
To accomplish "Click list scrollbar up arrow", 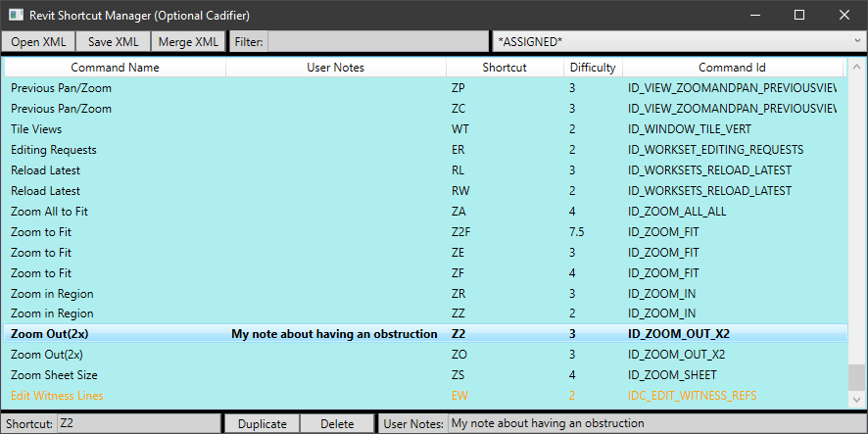I will (856, 66).
